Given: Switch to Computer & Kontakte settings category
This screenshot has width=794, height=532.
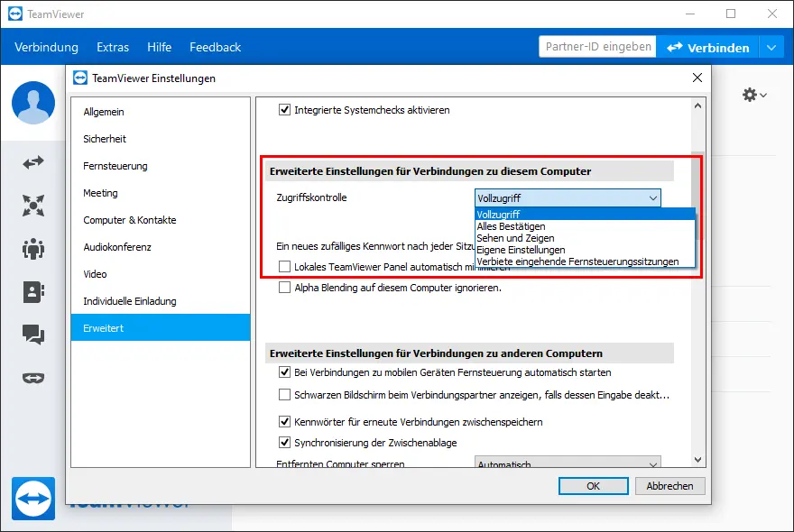Looking at the screenshot, I should 161,220.
